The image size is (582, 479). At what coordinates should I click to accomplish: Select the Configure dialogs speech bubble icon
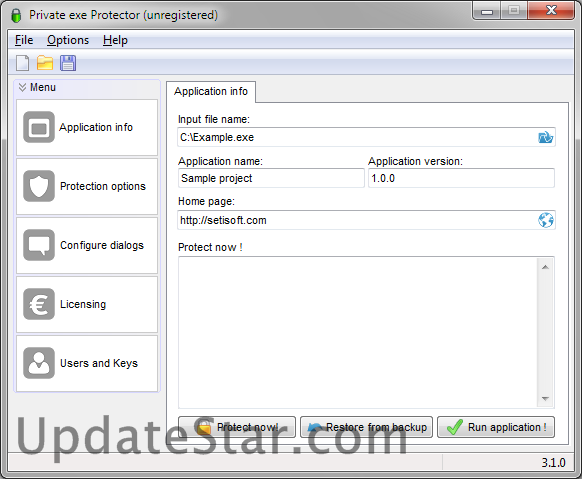click(39, 245)
